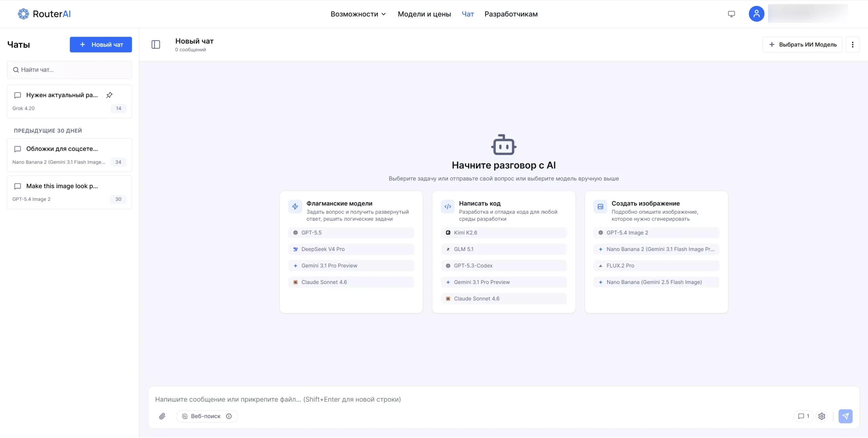Click the message count 14 badge
868x438 pixels.
pyautogui.click(x=118, y=108)
